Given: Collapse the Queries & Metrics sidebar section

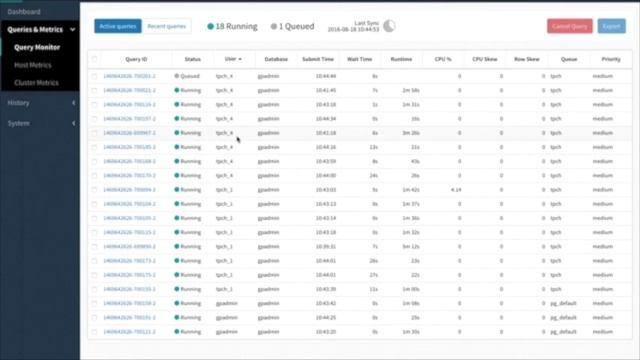Looking at the screenshot, I should click(73, 29).
